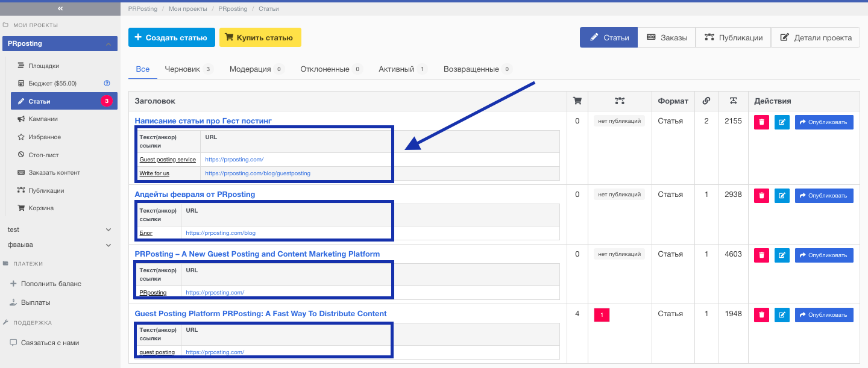
Task: Select Статьи top tab
Action: coord(609,37)
